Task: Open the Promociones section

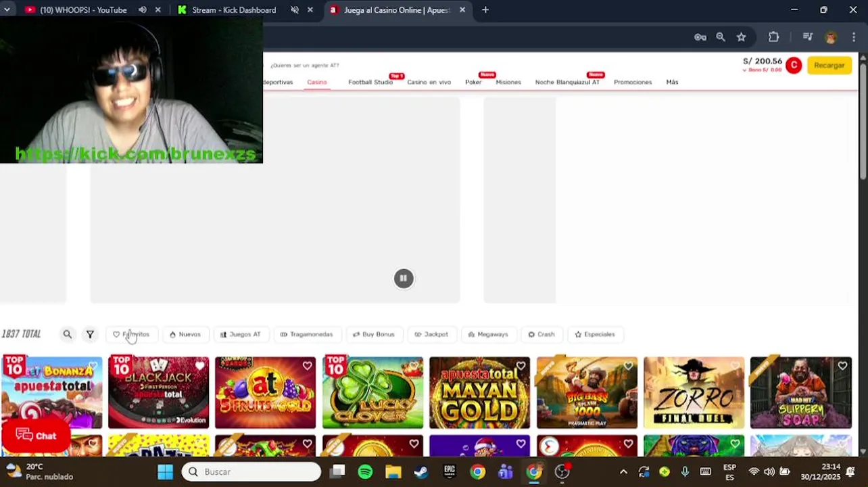Action: pos(633,82)
